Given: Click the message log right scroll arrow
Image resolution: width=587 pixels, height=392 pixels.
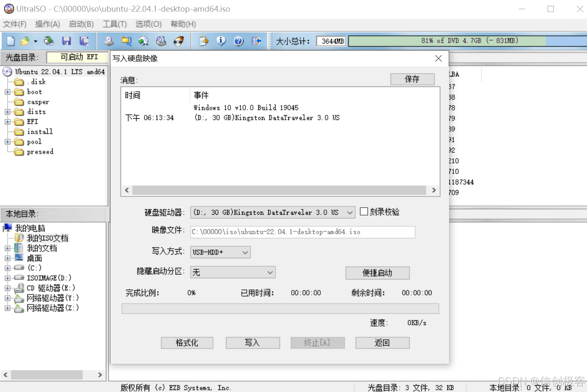Looking at the screenshot, I should [434, 190].
